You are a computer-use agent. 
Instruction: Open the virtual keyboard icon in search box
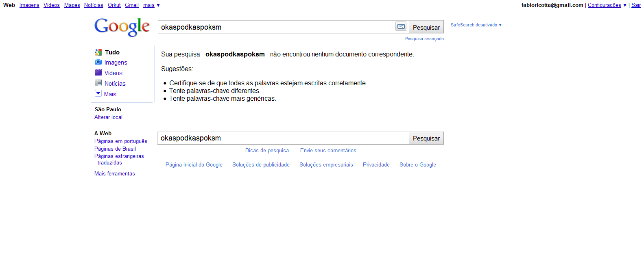(401, 26)
